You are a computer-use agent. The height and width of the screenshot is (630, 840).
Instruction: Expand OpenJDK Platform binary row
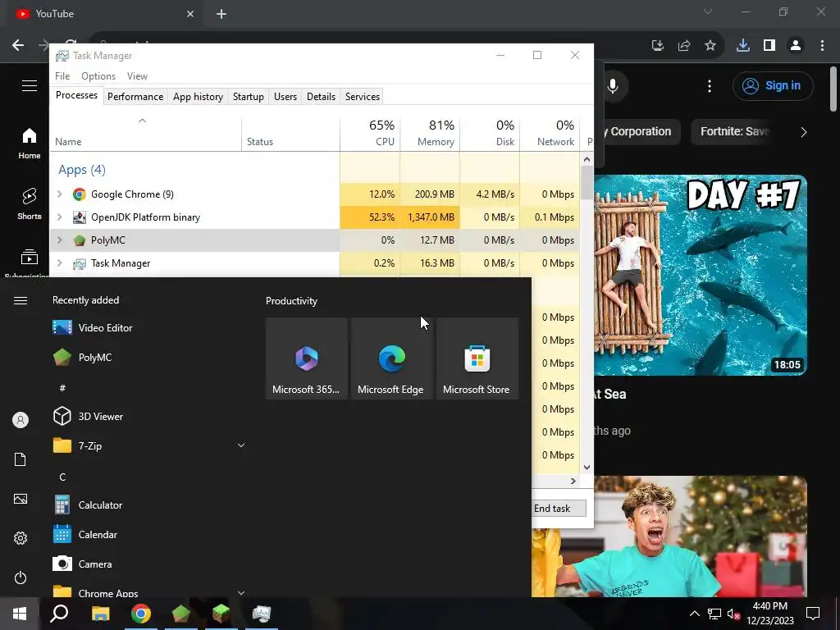pyautogui.click(x=59, y=217)
